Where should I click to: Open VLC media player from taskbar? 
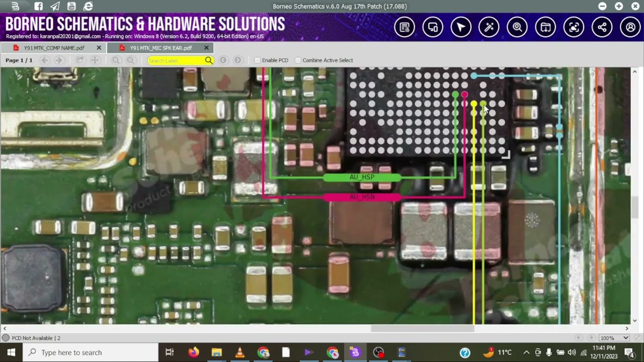pyautogui.click(x=240, y=352)
